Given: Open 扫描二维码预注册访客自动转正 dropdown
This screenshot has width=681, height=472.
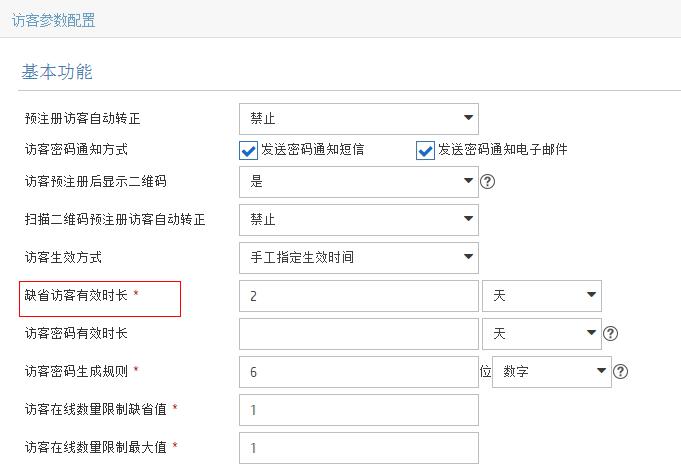Looking at the screenshot, I should 358,220.
